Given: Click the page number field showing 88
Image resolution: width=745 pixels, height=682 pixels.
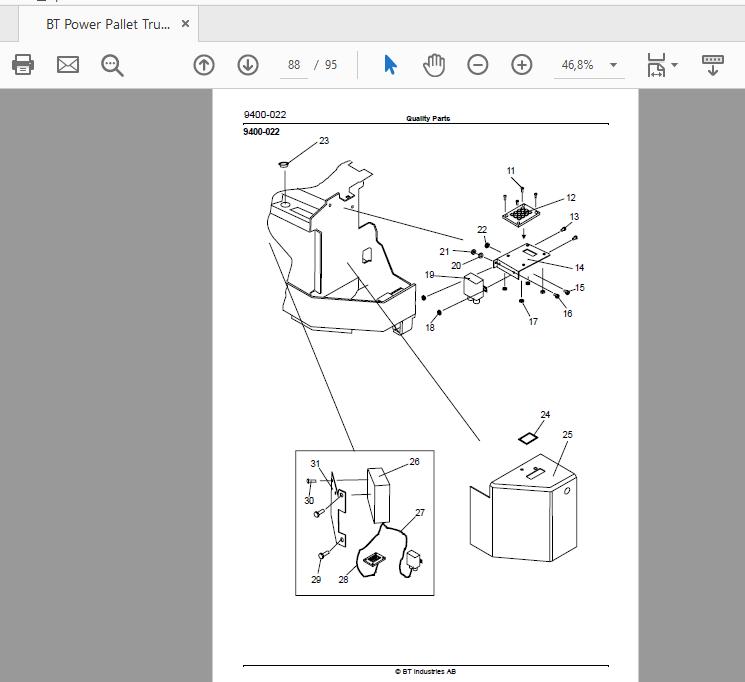Looking at the screenshot, I should click(294, 65).
